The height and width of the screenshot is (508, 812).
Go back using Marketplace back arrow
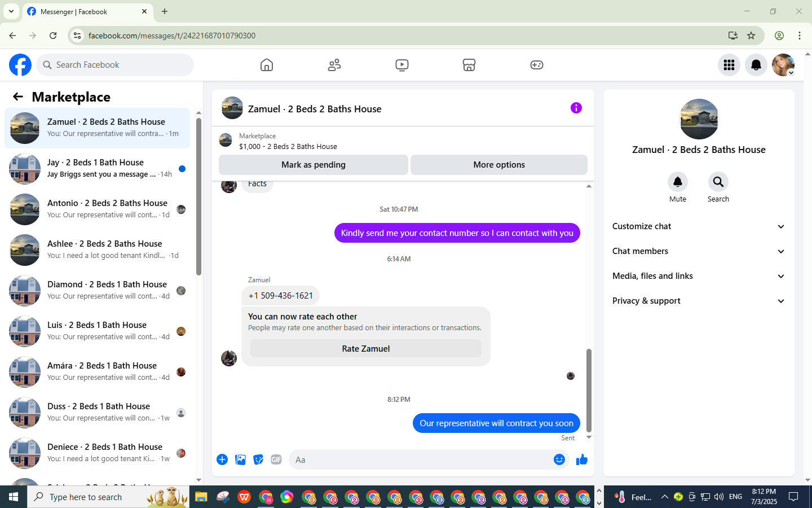pos(18,97)
